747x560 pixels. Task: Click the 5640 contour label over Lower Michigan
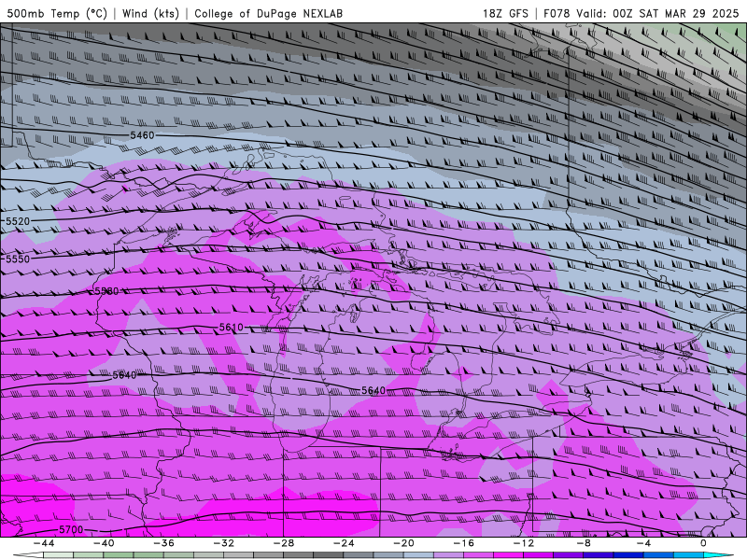tap(373, 390)
